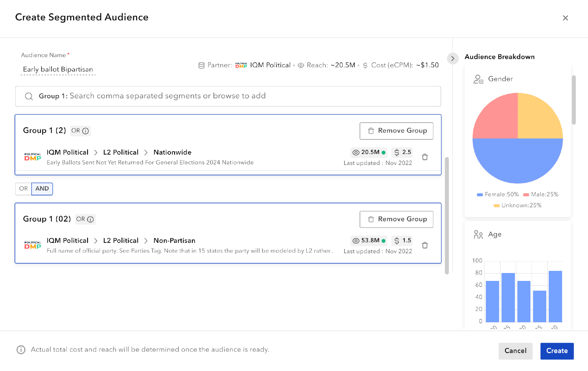Remove Group 1 (2) using Remove Group
Screen dimensions: 588x371
coord(396,131)
